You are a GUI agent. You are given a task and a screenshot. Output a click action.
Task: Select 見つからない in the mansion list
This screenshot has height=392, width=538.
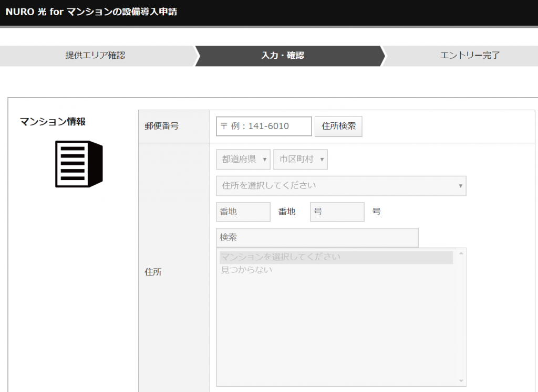pyautogui.click(x=247, y=270)
